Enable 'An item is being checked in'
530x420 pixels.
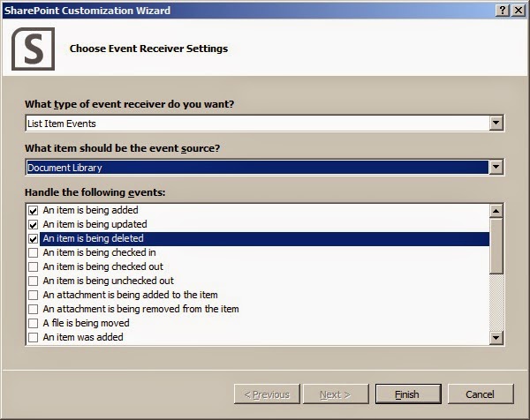tap(34, 253)
